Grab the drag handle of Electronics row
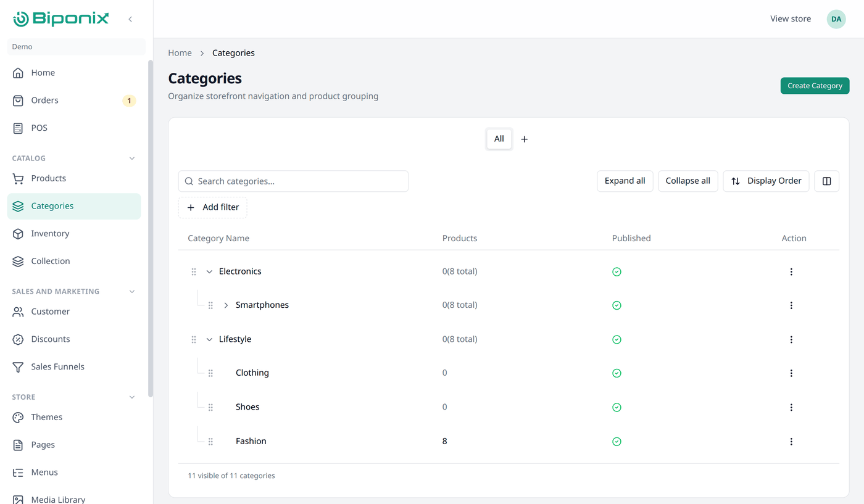Screen dimensions: 864x504 (194, 272)
